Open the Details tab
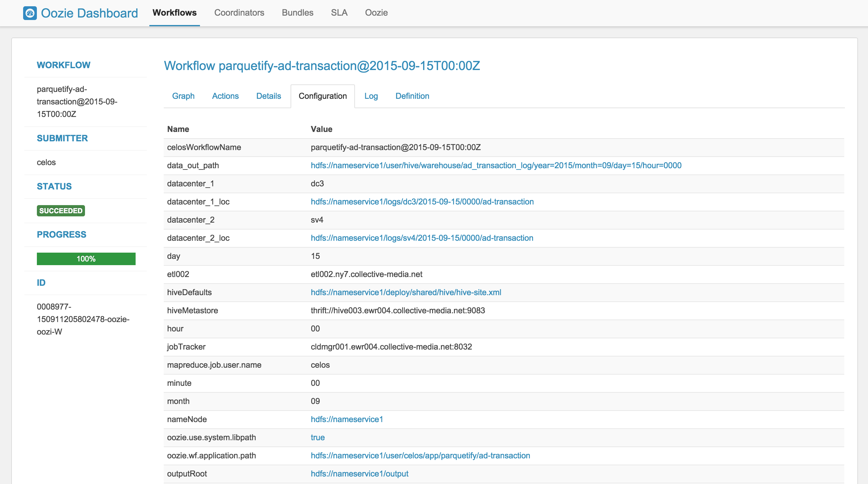Screen dimensions: 868x484 click(x=268, y=95)
